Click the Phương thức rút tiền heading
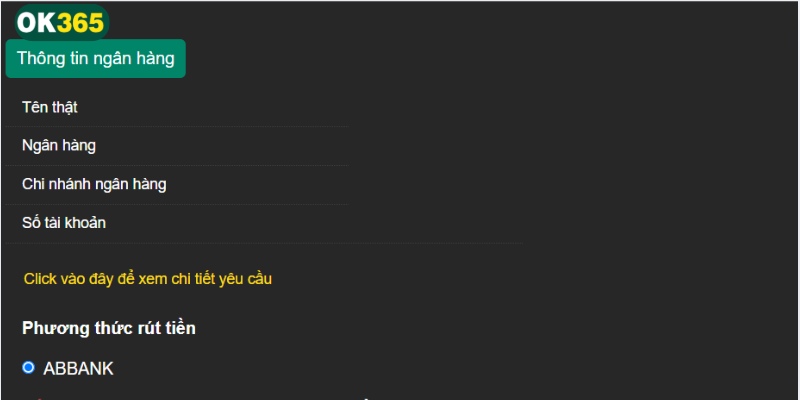Screen dimensions: 800x400 tap(108, 328)
